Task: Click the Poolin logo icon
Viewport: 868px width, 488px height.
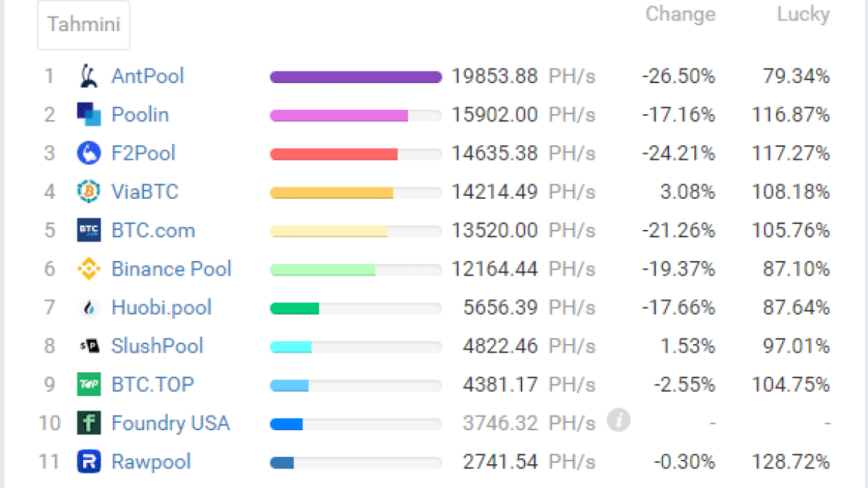Action: 88,114
